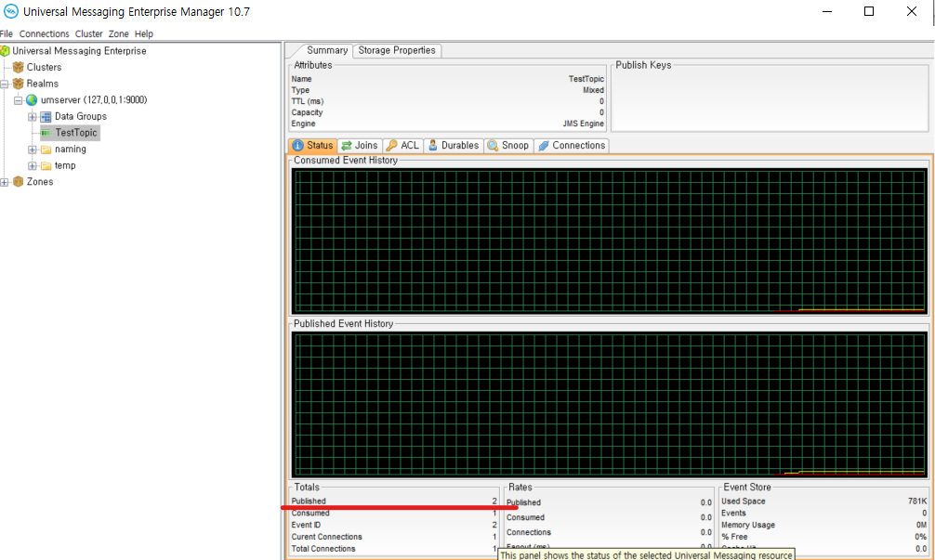The width and height of the screenshot is (935, 560).
Task: Select Universal Messaging Enterprise root node
Action: click(x=79, y=51)
